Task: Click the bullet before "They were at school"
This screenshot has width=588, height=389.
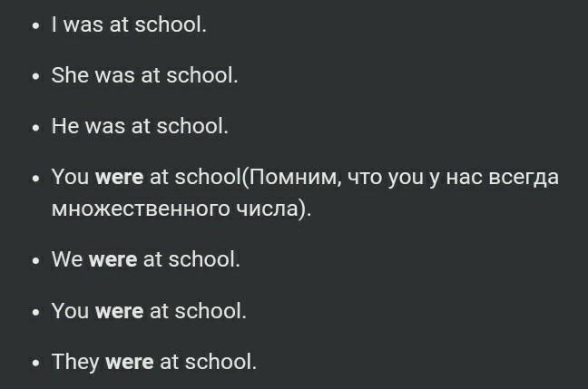Action: click(x=35, y=364)
